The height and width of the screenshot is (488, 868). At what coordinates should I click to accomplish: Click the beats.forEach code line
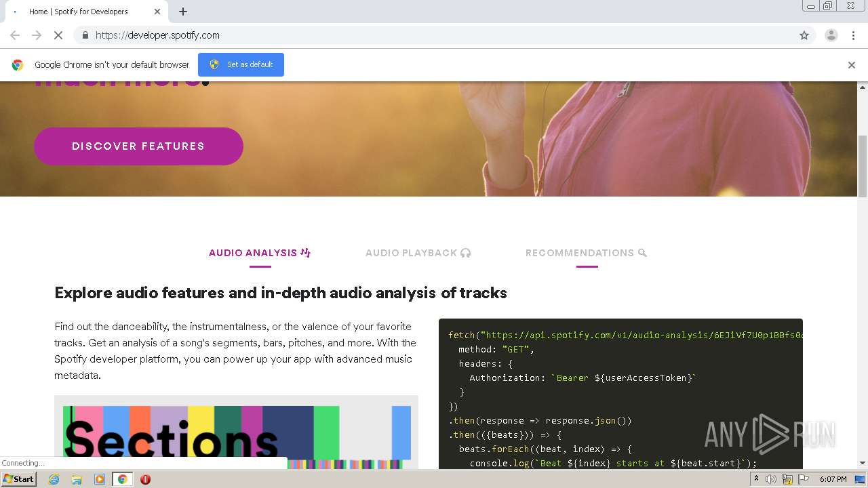(545, 449)
